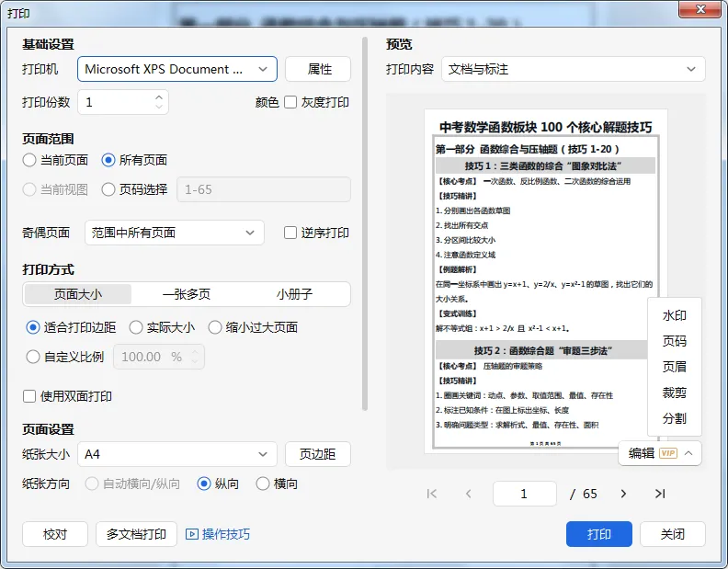Click the preview page number field
Screen dimensions: 728x569
click(x=525, y=494)
